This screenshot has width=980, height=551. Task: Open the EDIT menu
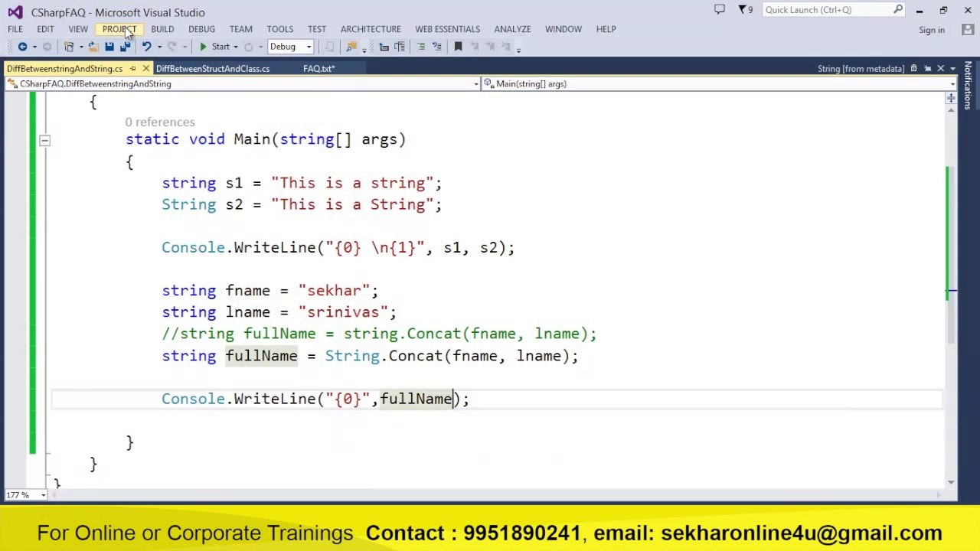pos(45,29)
